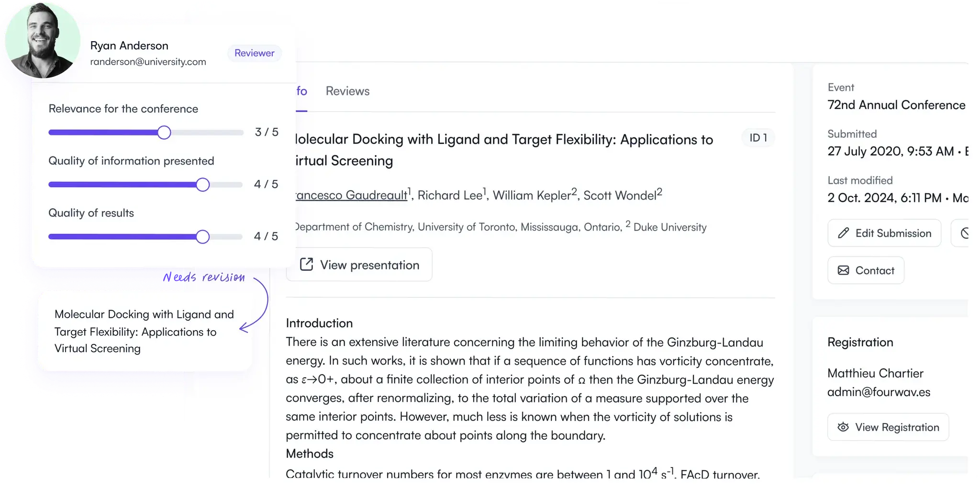Open View Registration
Image resolution: width=980 pixels, height=488 pixels.
click(x=888, y=427)
